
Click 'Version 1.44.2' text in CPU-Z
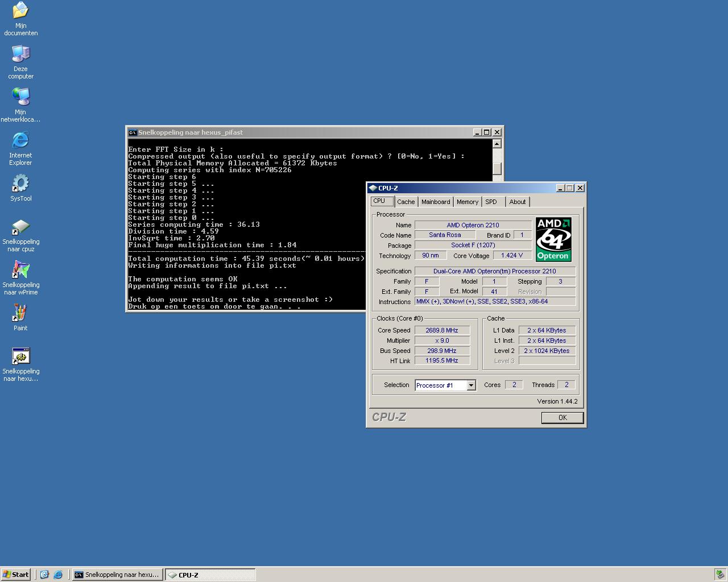click(557, 401)
